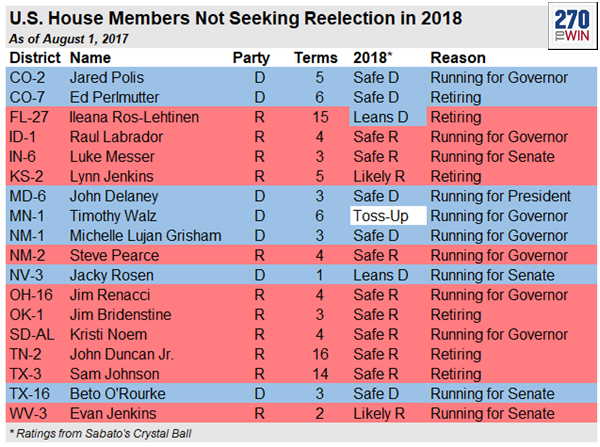Select Jared Polis name in CO-2 row
Screen dimensions: 600x447
pos(107,78)
